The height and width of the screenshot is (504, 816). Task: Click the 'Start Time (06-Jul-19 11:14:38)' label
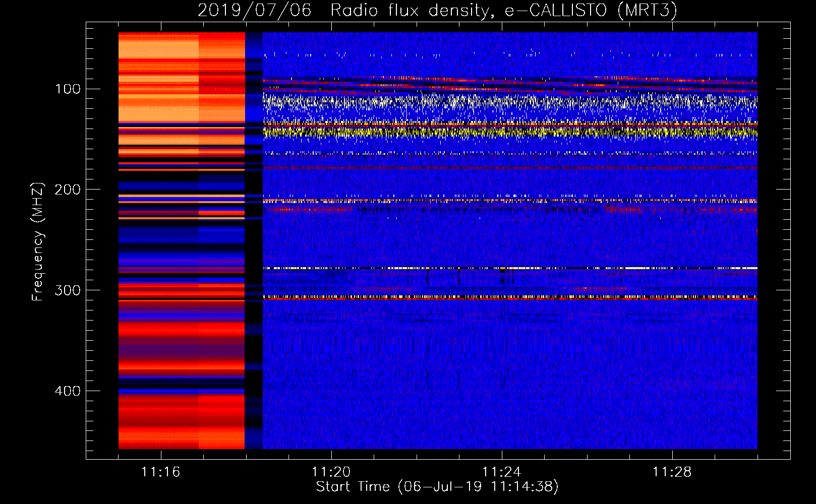tap(437, 487)
